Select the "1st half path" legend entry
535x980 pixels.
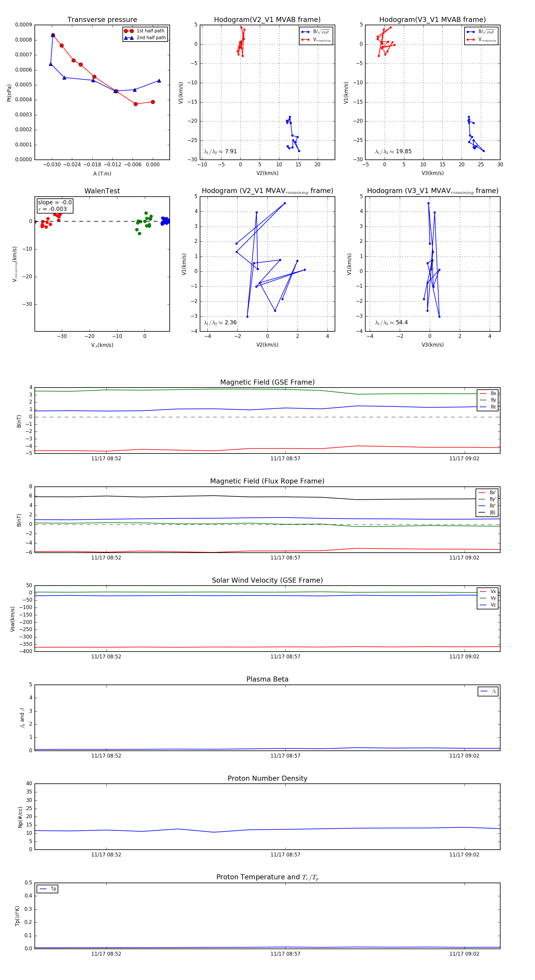(145, 31)
